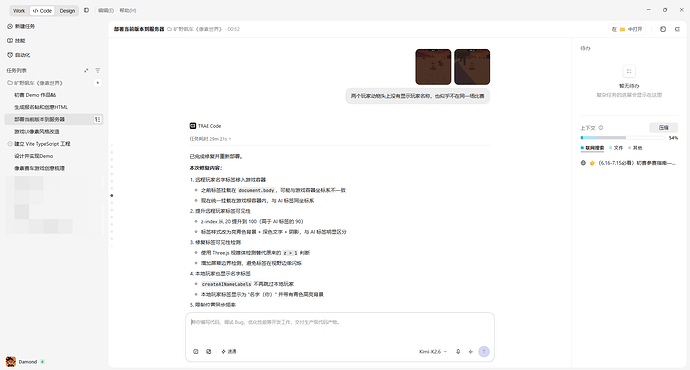Click the globe icon beside the search result

tap(583, 163)
